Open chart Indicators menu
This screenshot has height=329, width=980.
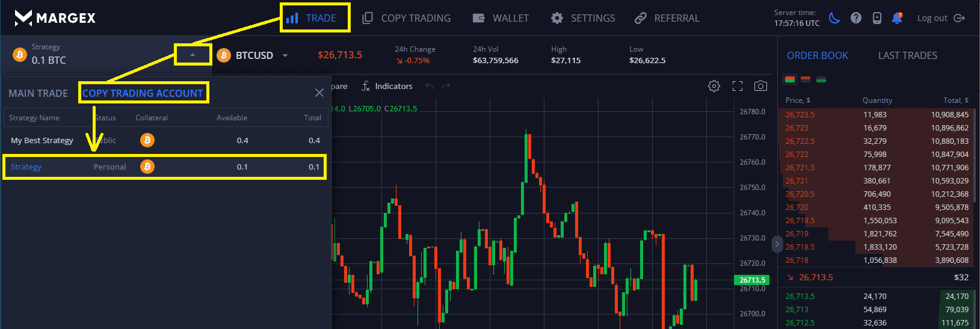click(x=387, y=86)
